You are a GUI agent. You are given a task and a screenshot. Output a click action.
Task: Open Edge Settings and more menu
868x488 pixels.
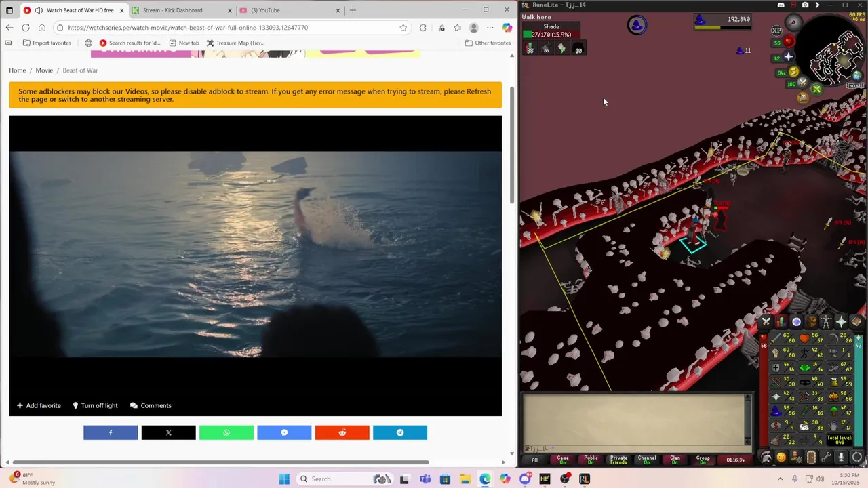click(x=490, y=28)
